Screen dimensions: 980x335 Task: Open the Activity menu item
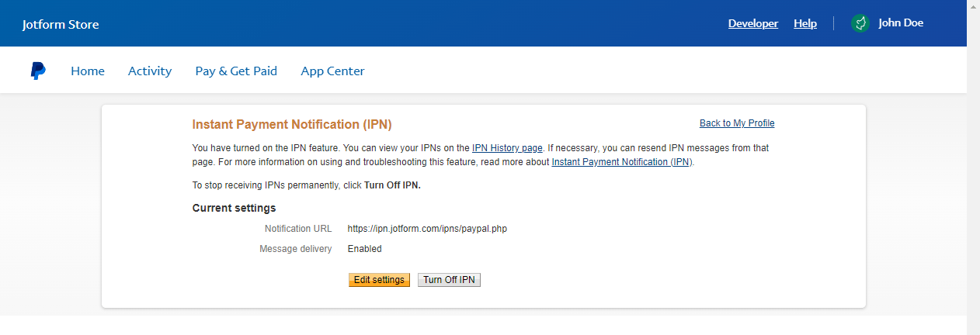150,71
